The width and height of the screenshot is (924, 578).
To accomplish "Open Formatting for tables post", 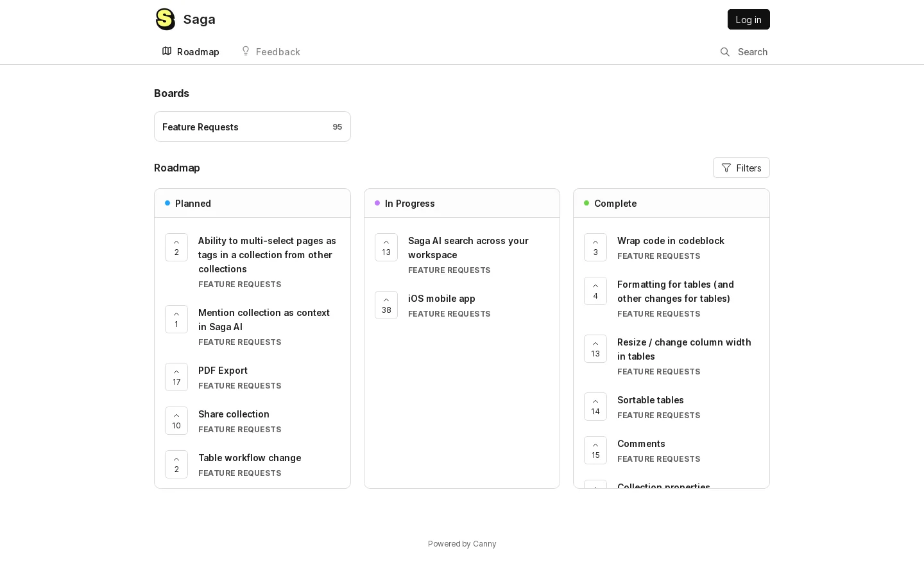I will point(676,292).
